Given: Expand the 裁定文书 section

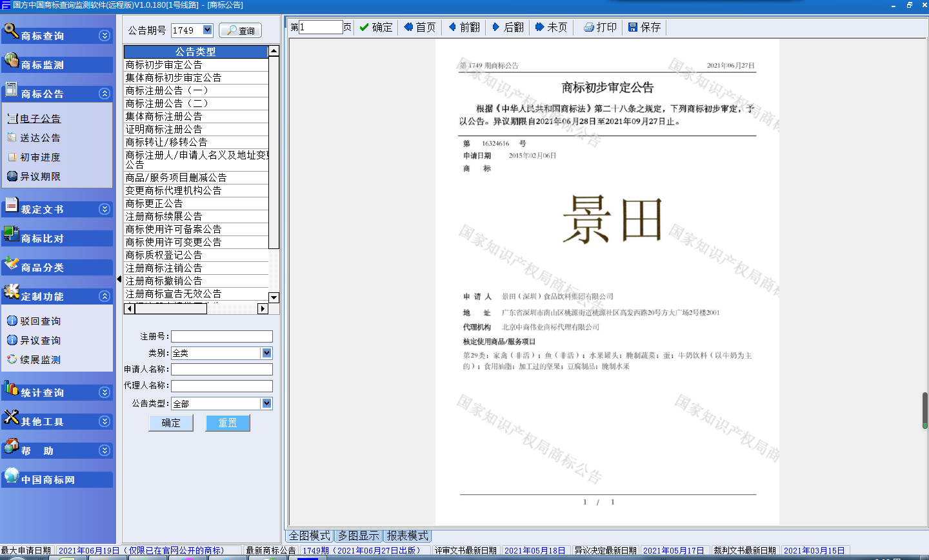Looking at the screenshot, I should (x=105, y=209).
